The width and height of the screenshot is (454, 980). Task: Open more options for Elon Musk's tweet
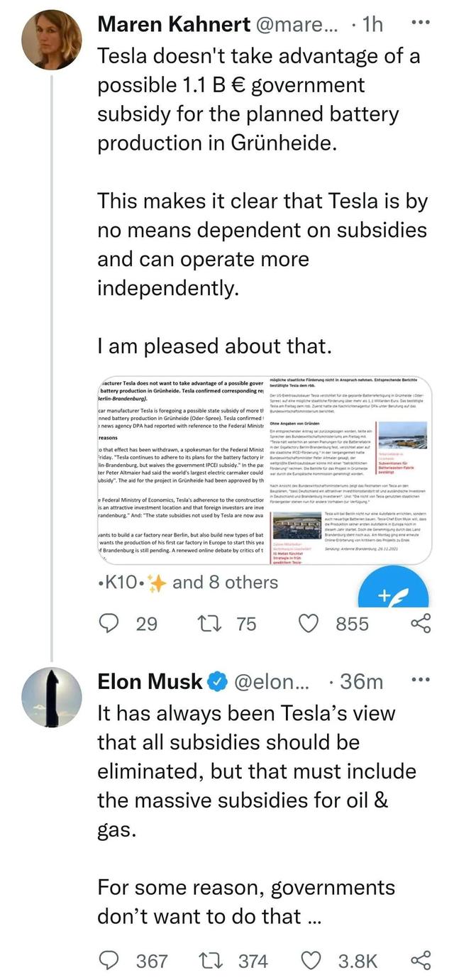421,679
